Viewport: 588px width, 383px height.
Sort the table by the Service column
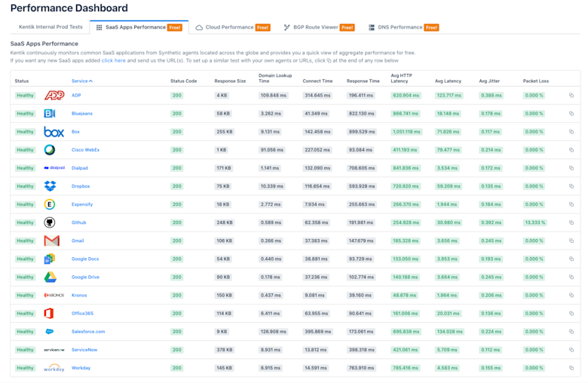point(81,81)
